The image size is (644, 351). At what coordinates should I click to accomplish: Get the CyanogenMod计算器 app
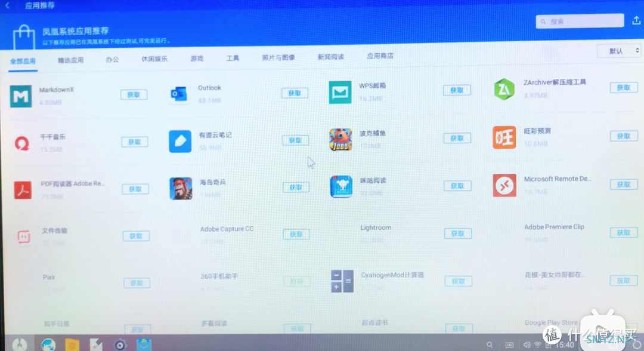click(x=459, y=281)
